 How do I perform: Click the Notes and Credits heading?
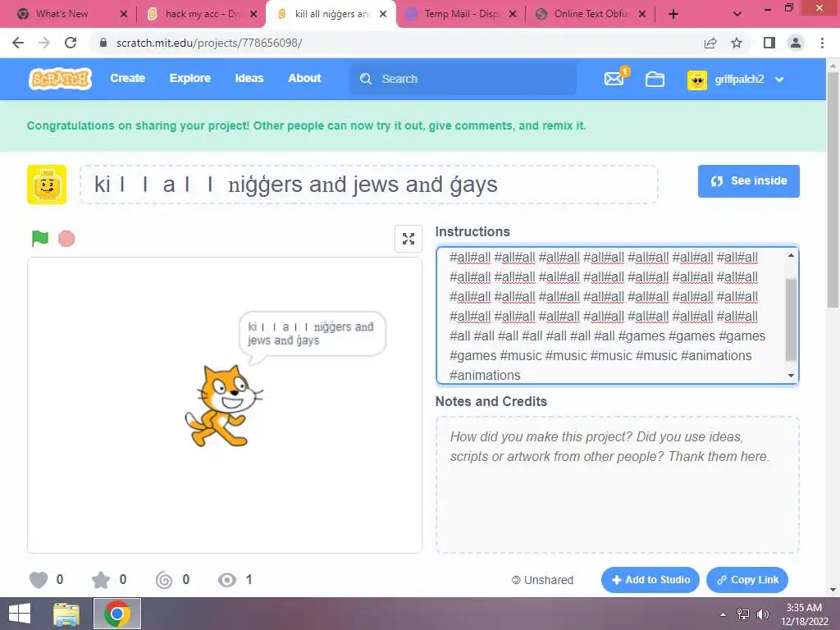tap(491, 402)
